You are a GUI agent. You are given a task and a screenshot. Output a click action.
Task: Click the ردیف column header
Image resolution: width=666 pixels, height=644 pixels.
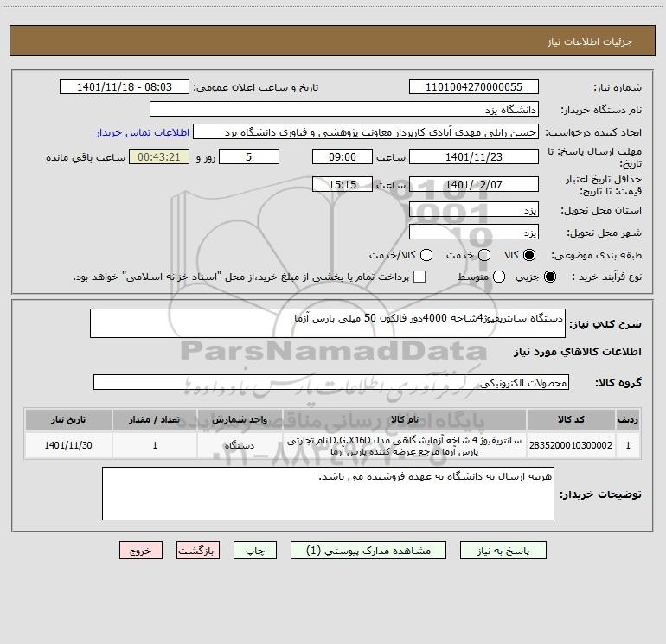pyautogui.click(x=628, y=419)
